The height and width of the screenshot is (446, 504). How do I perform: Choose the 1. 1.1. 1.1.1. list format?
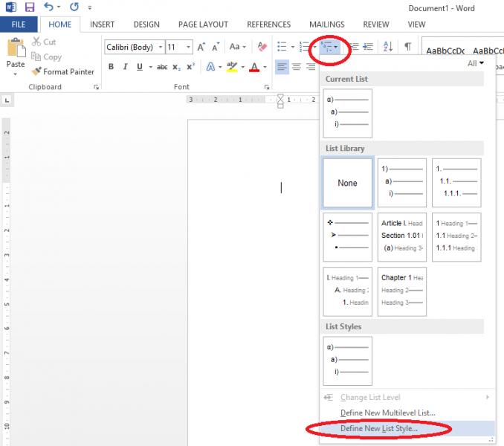[456, 183]
